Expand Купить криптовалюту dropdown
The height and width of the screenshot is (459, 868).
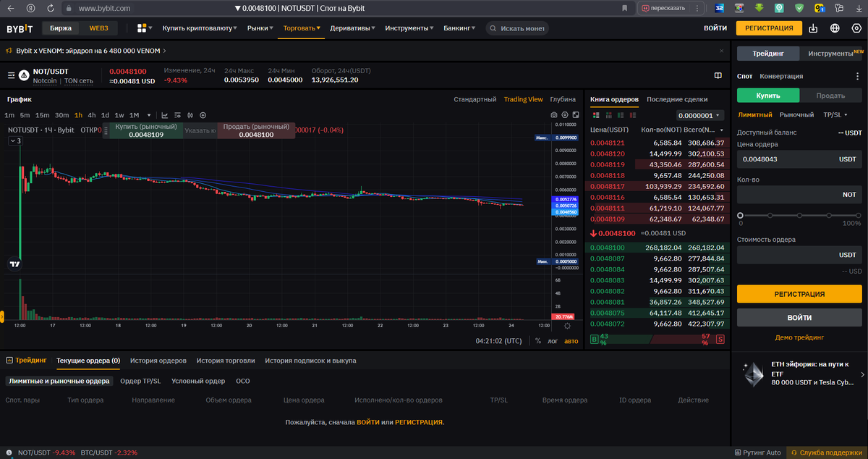tap(201, 28)
